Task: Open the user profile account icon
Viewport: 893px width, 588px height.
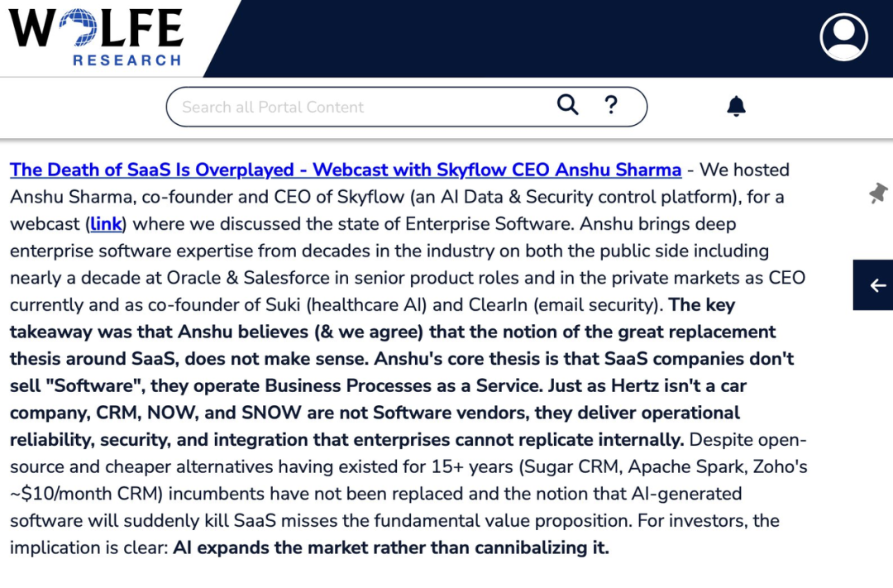Action: click(843, 37)
